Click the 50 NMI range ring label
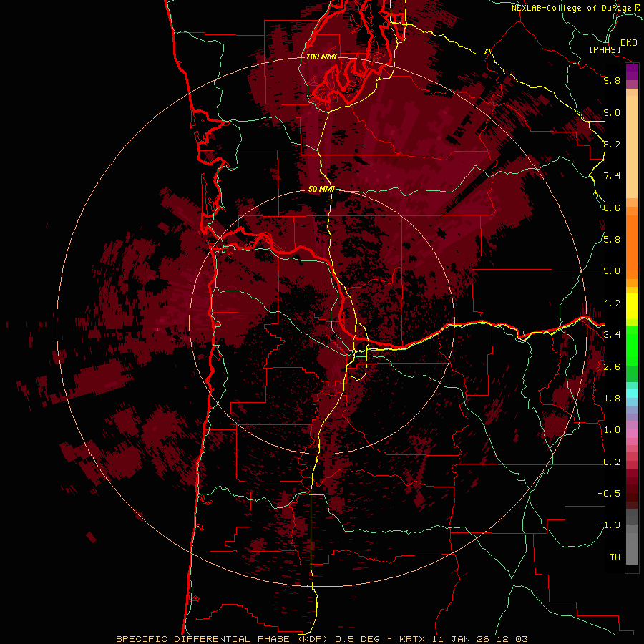 click(x=321, y=189)
